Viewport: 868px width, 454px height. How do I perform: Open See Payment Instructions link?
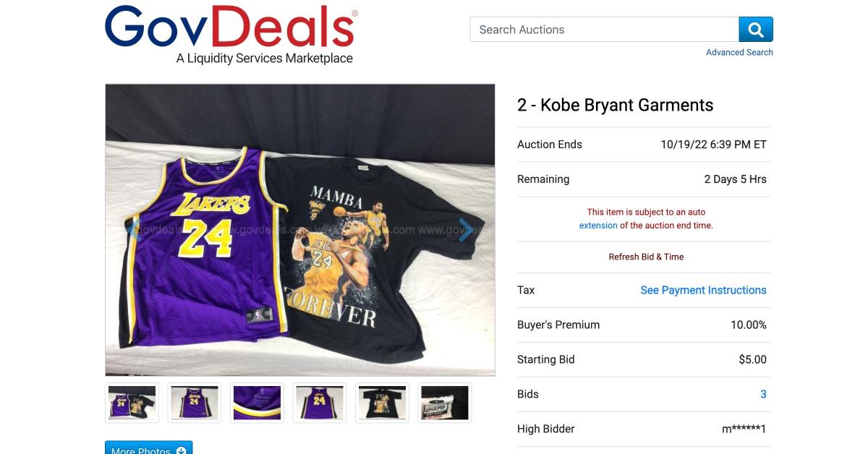coord(703,290)
